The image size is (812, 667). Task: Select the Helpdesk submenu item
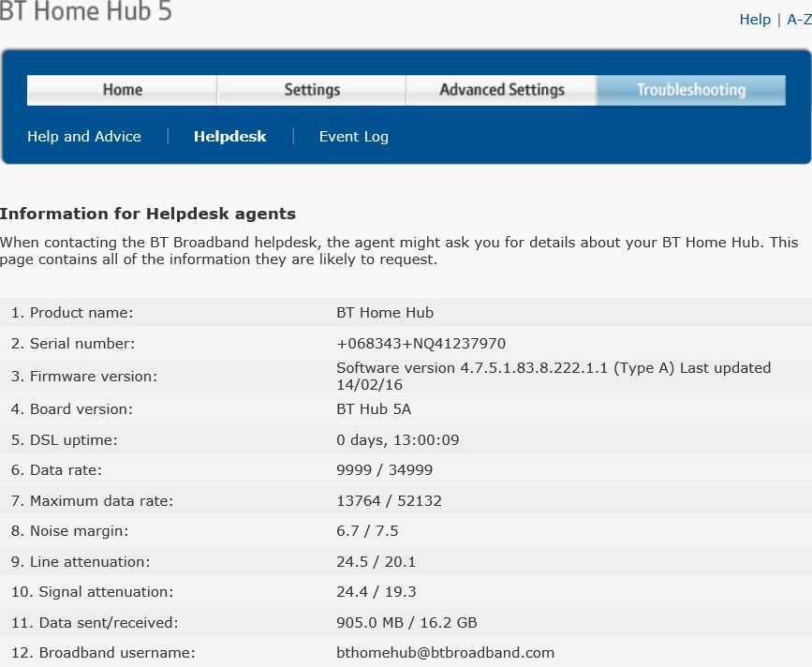230,136
